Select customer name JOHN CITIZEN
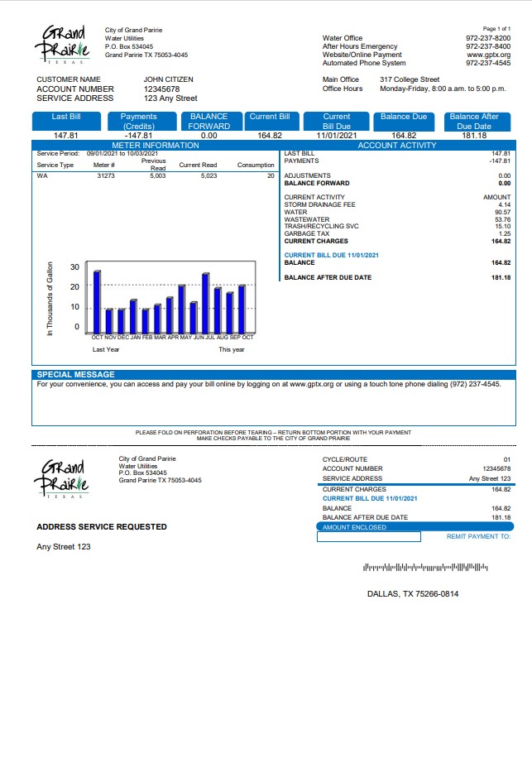The width and height of the screenshot is (532, 758). (x=168, y=79)
